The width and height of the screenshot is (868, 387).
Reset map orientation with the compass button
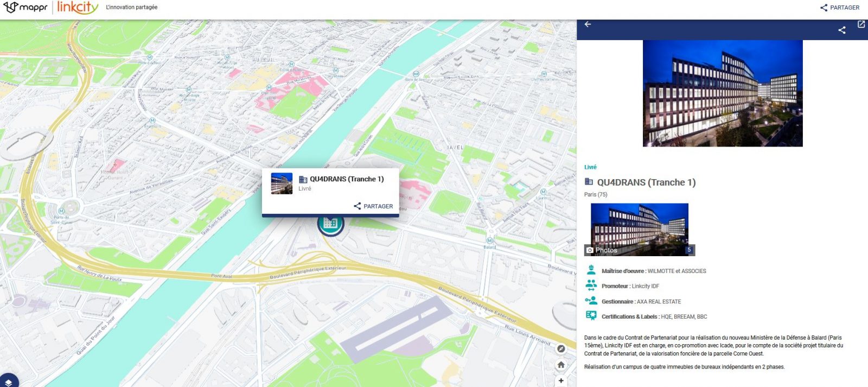(561, 349)
